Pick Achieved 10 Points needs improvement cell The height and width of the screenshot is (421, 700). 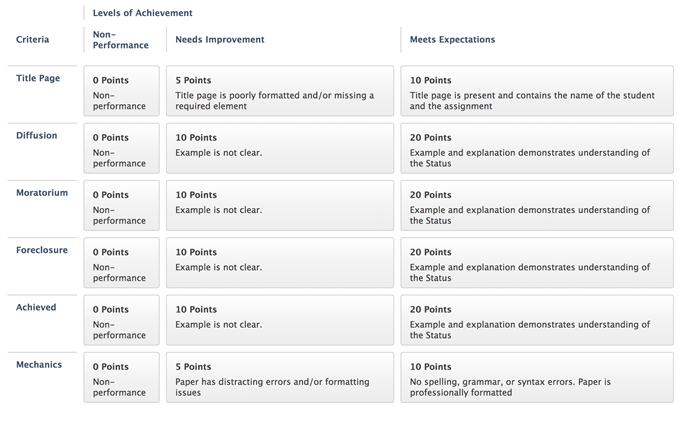pyautogui.click(x=280, y=320)
